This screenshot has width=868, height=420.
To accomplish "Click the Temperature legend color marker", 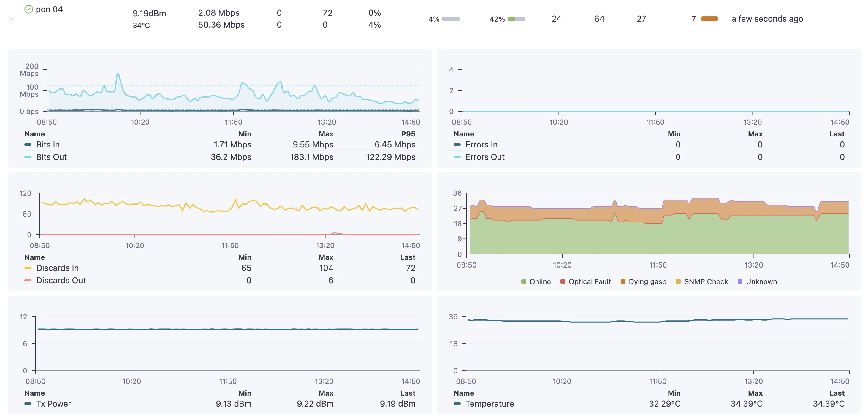I will [x=457, y=404].
